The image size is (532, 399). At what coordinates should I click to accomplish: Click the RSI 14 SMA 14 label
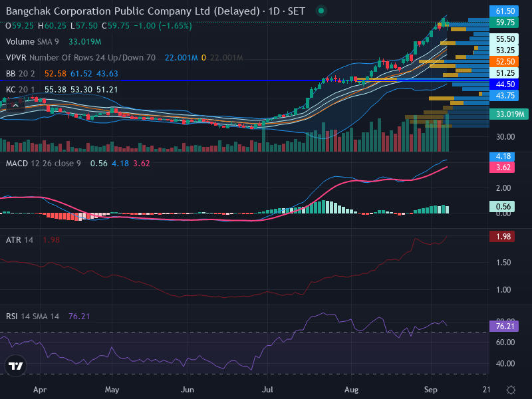[x=32, y=317]
